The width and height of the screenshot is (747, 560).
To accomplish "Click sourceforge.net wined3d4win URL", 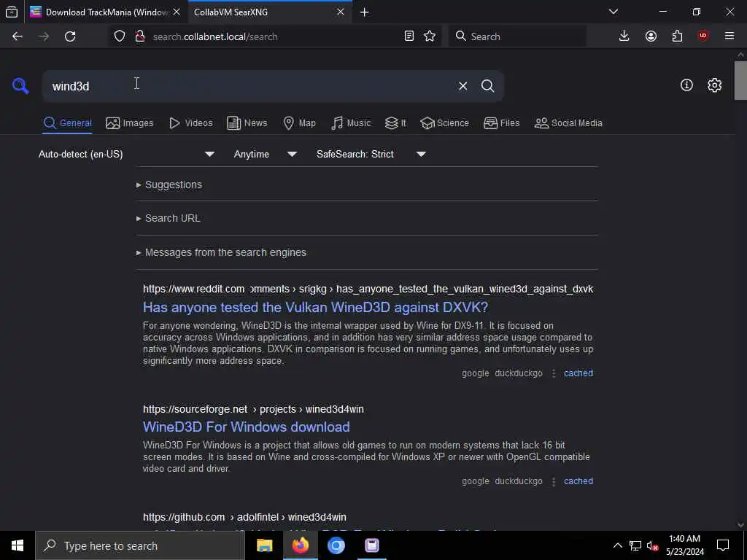I will pos(253,410).
